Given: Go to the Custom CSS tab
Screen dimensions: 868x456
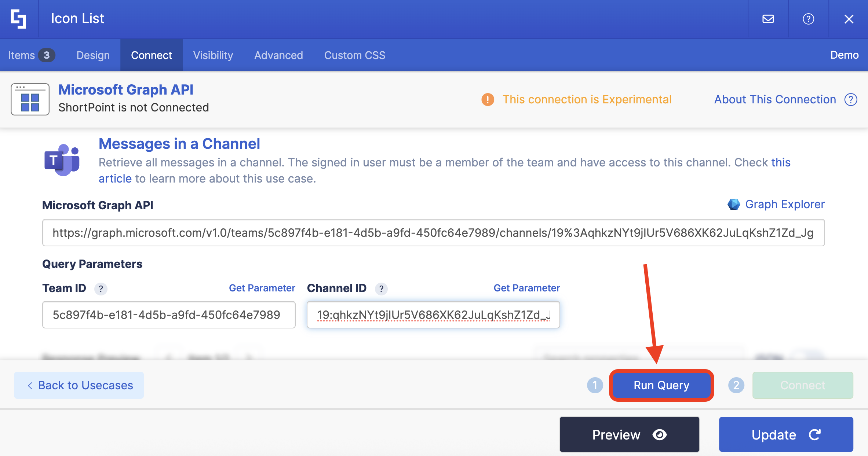Looking at the screenshot, I should 354,55.
